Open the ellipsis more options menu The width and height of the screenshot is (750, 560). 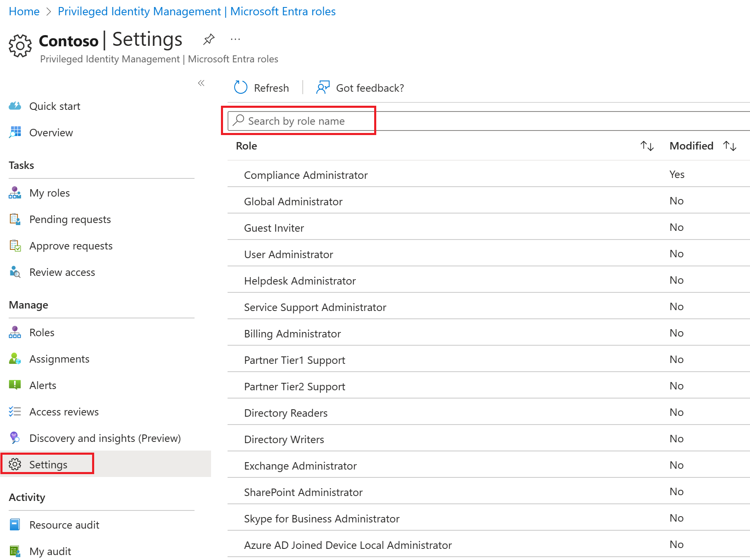click(235, 39)
